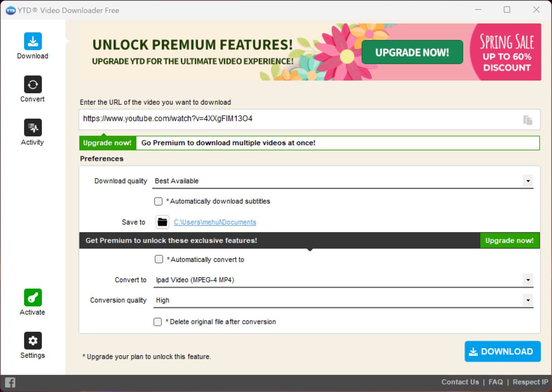This screenshot has width=552, height=392.
Task: Open the Convert to format dropdown
Action: [528, 280]
